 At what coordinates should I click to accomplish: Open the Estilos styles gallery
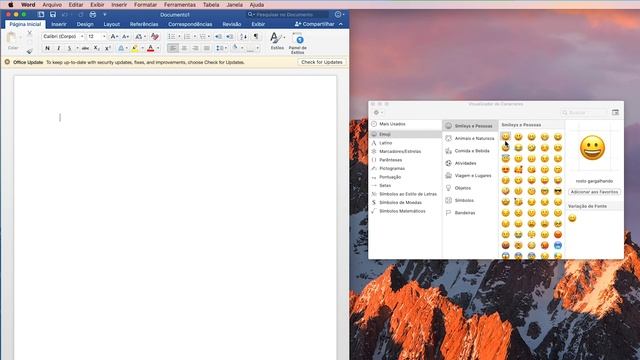coord(277,41)
